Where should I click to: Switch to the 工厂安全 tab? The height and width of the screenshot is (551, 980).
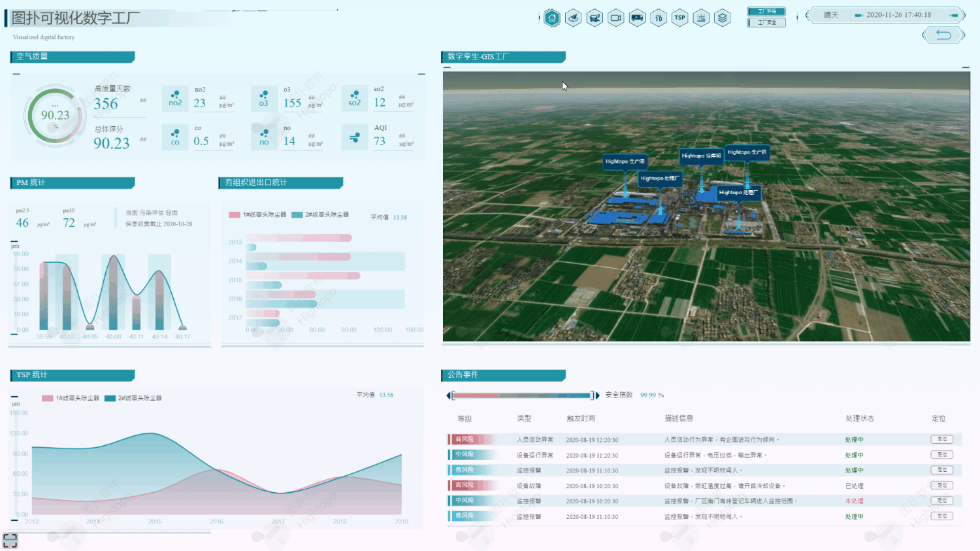pos(766,22)
